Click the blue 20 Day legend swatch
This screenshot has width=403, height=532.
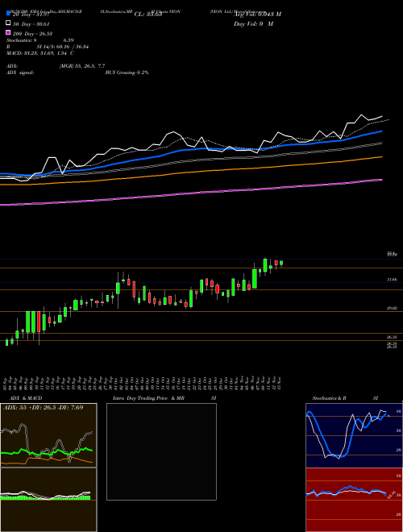(x=8, y=13)
